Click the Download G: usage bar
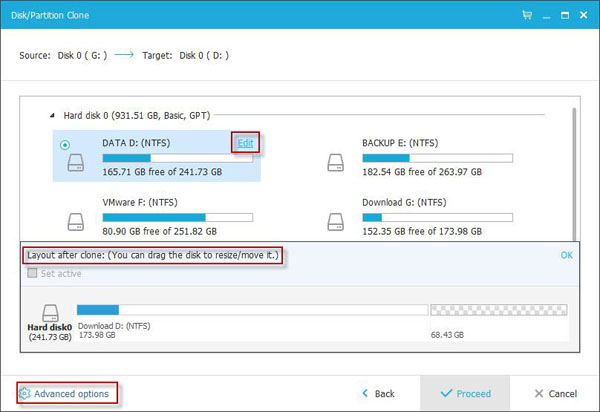The width and height of the screenshot is (600, 412). [437, 218]
